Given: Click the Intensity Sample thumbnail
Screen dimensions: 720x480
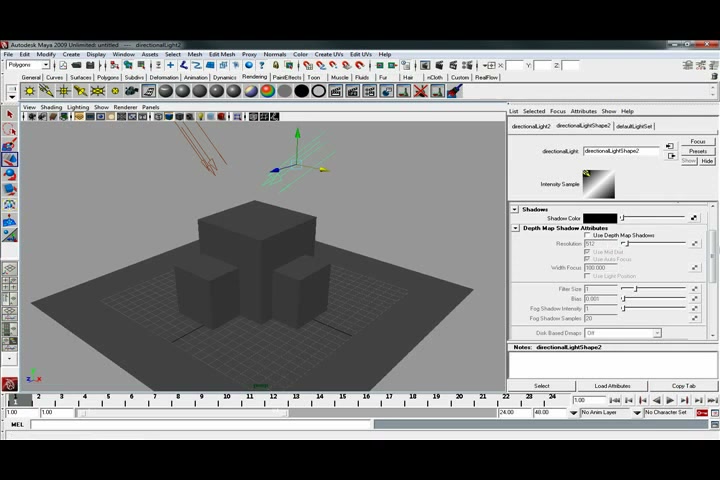Looking at the screenshot, I should 599,184.
